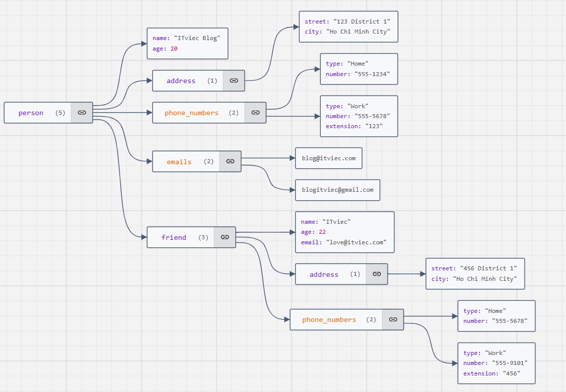Click street "456 District 1" text

point(474,268)
